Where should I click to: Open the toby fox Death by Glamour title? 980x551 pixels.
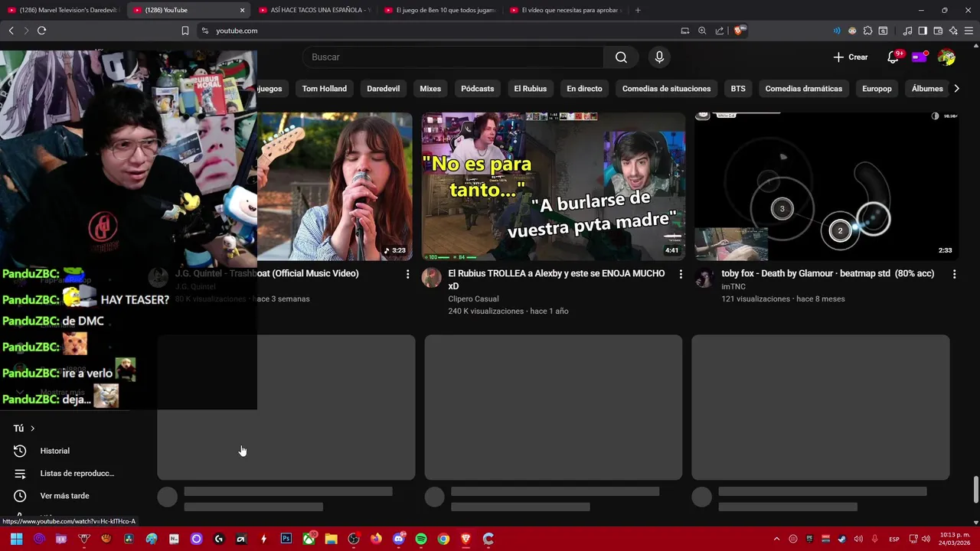pyautogui.click(x=828, y=273)
